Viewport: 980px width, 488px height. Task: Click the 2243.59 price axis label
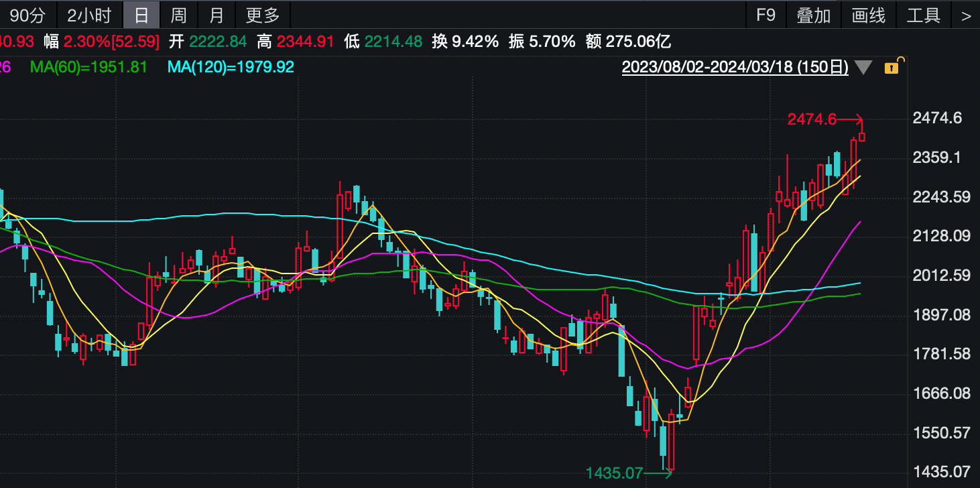pos(942,197)
